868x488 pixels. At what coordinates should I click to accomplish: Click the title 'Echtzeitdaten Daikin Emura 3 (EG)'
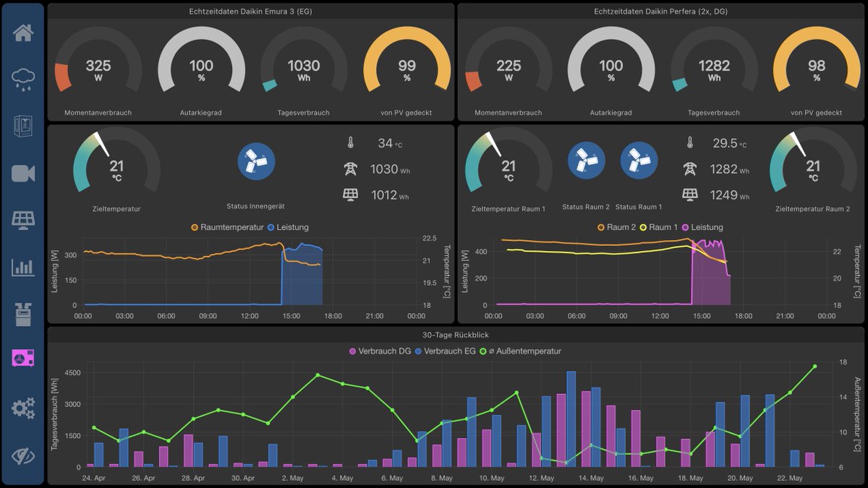coord(250,12)
